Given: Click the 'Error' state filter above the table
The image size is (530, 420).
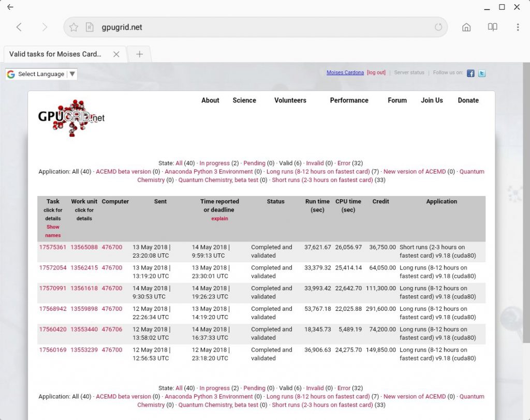Looking at the screenshot, I should (x=344, y=163).
